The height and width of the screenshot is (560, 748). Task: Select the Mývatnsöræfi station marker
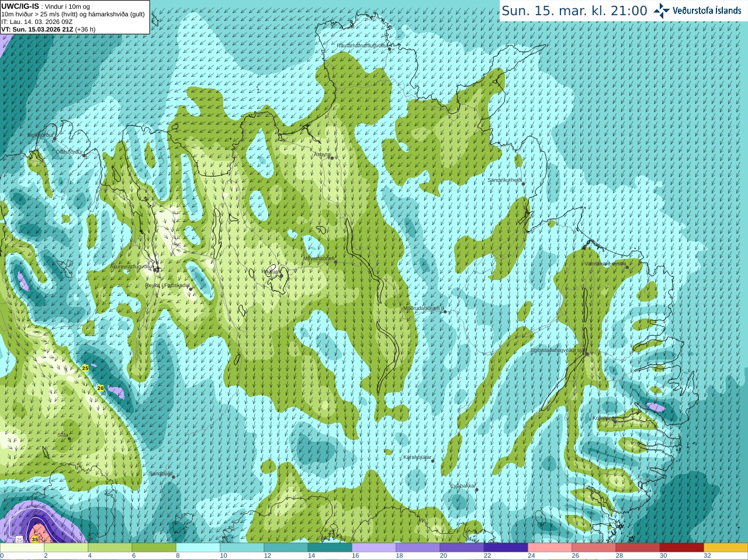pos(335,262)
